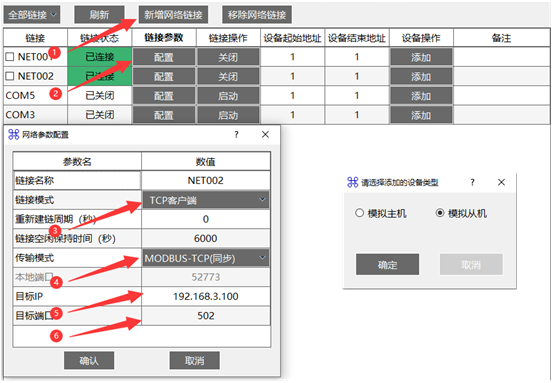
Task: Click 配置 in the COM5 row
Action: coord(164,96)
